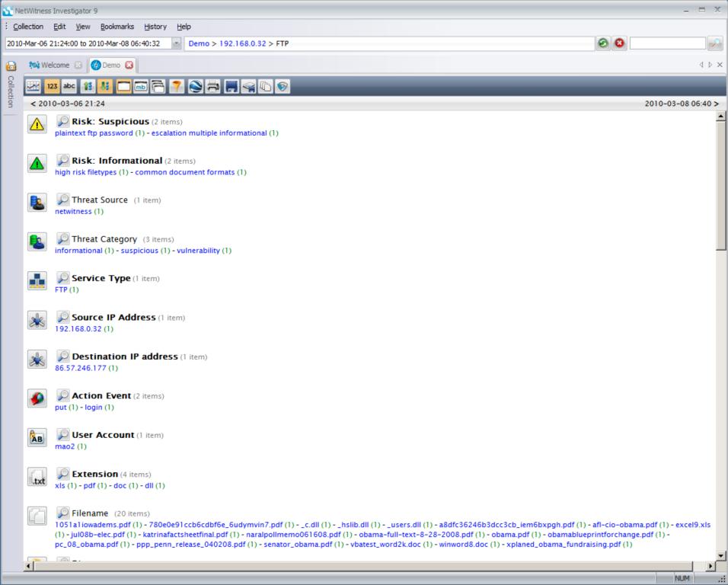Open high risk filetypes link
Image resolution: width=728 pixels, height=585 pixels.
[85, 172]
